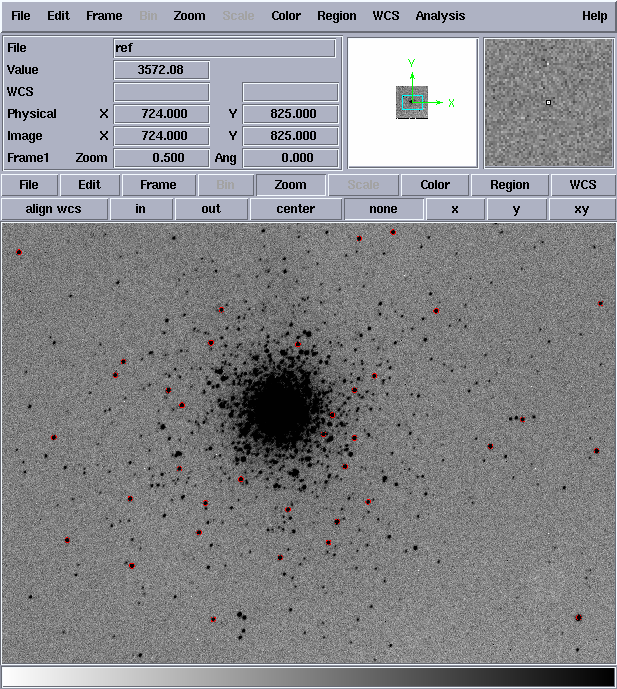Open the Region menu in the menu bar
617x689 pixels.
(x=337, y=16)
